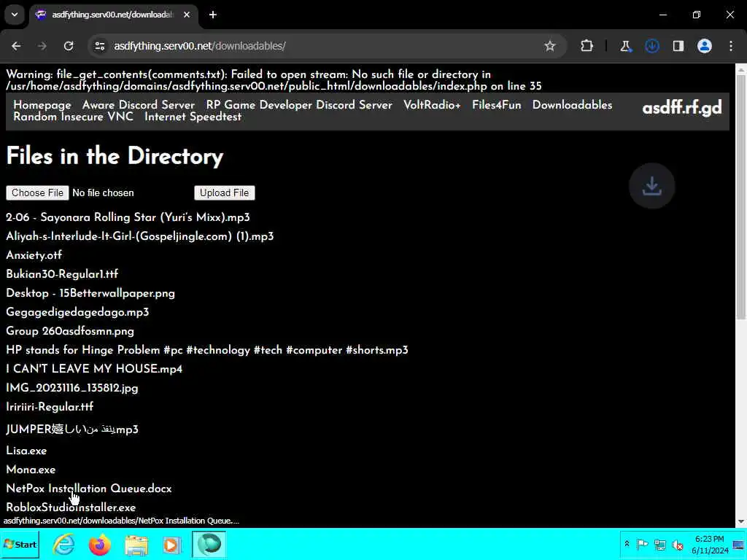Download Iririiri-Regular.ttf font
This screenshot has height=560, width=747.
point(50,407)
